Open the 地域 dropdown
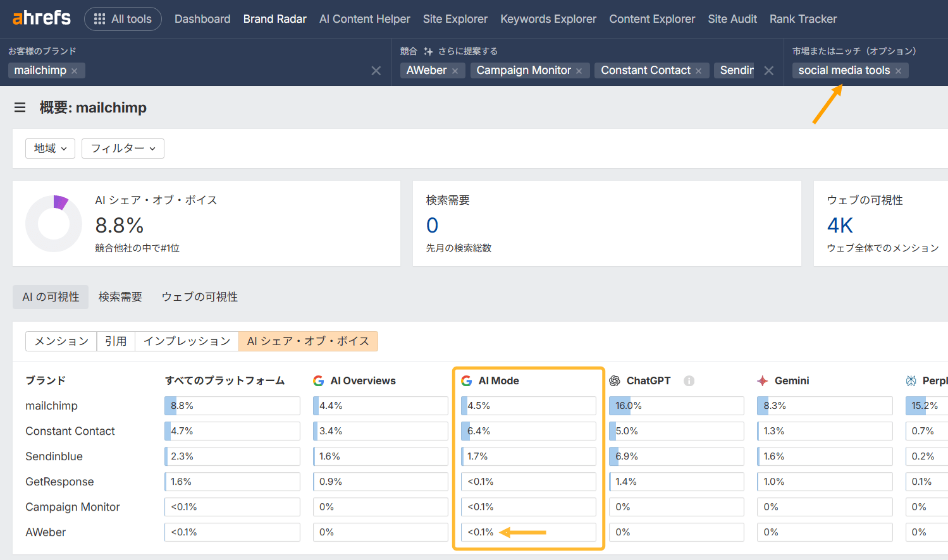Screen dimensions: 948x560 [x=50, y=148]
